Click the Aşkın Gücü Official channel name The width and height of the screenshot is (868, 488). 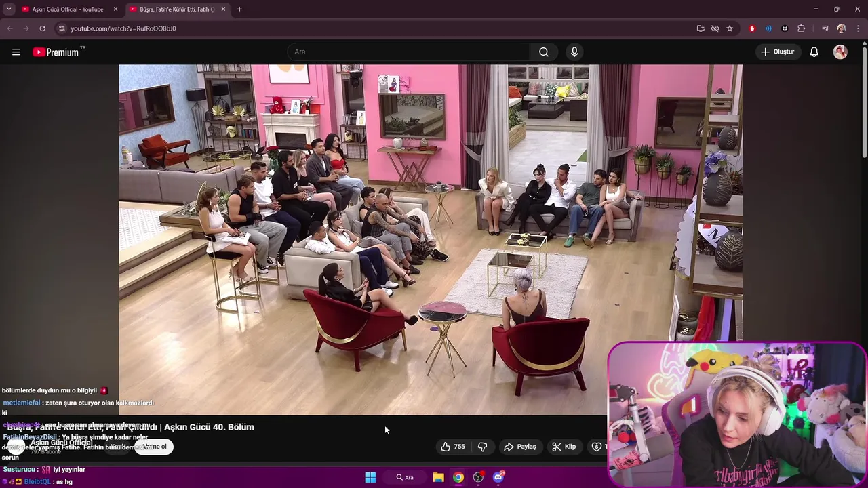61,443
